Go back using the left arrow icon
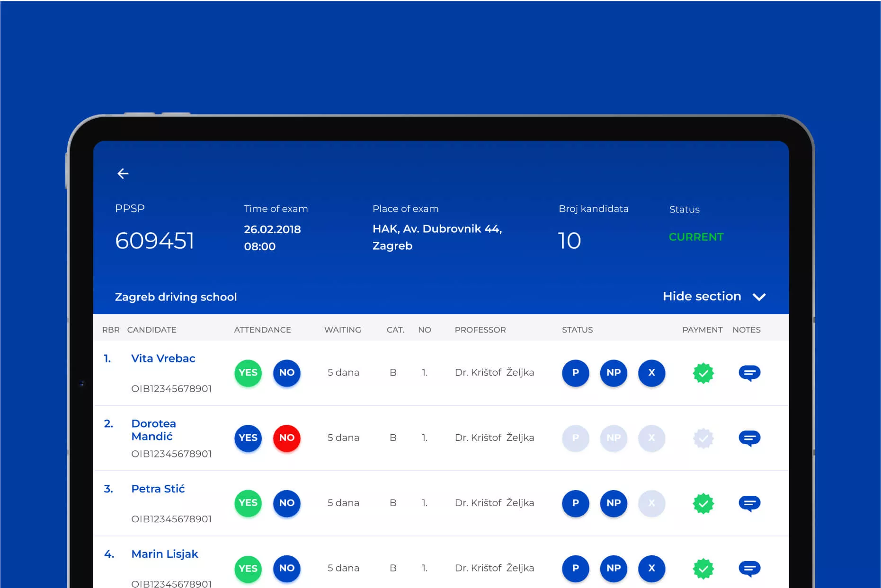The image size is (881, 588). point(123,174)
